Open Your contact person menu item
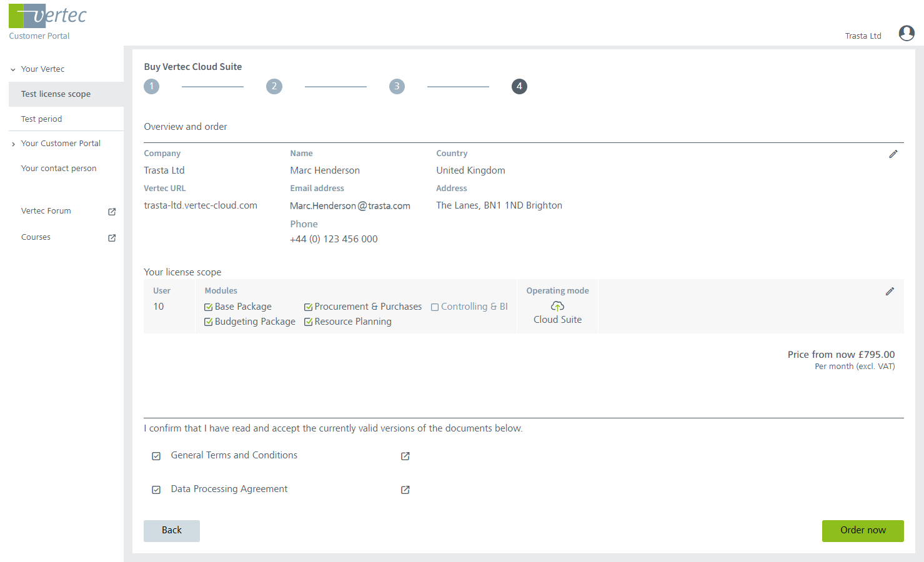 pyautogui.click(x=59, y=169)
